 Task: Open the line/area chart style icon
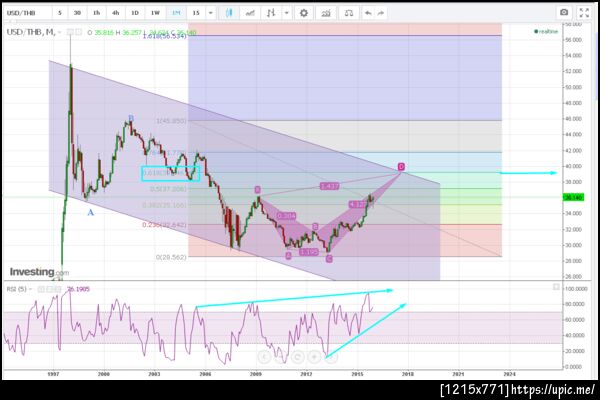(x=250, y=13)
